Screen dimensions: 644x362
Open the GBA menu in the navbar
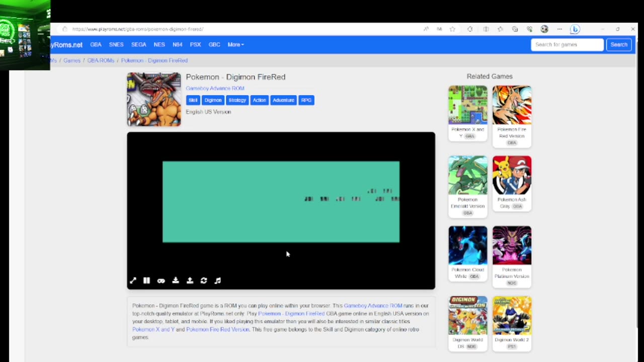[96, 45]
